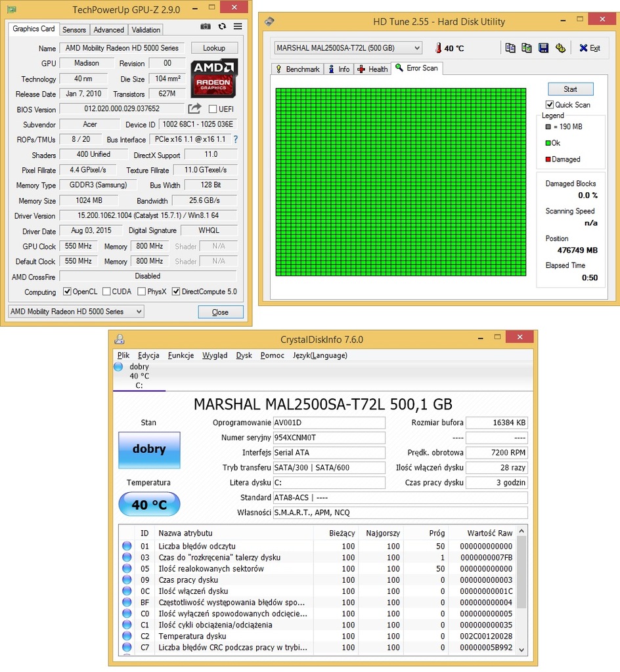The height and width of the screenshot is (672, 620).
Task: Click the Close button in GPU-Z
Action: click(221, 312)
